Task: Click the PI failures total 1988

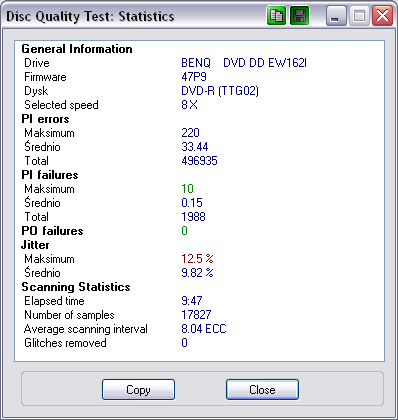Action: point(193,217)
